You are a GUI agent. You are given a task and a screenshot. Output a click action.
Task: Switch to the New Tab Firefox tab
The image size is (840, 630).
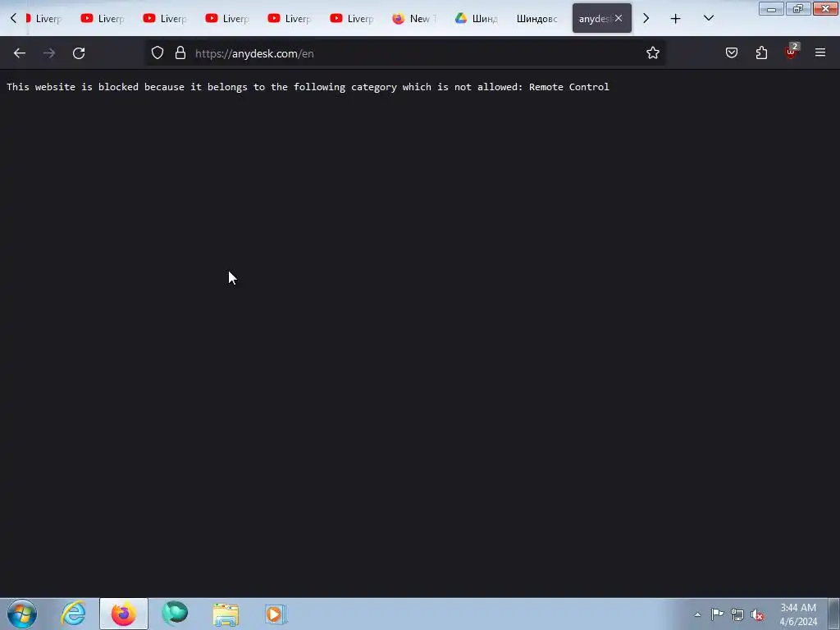click(x=414, y=19)
